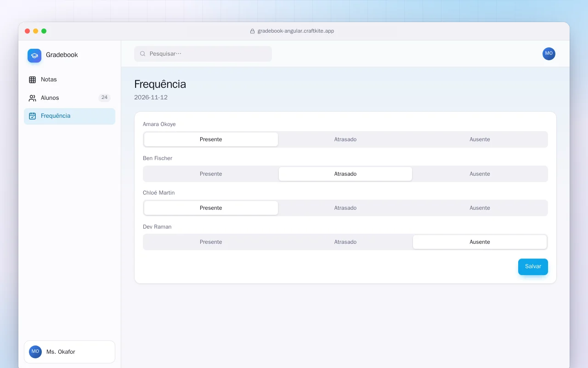Open the Notas menu item
Screen dimensions: 588x368
pyautogui.click(x=69, y=80)
